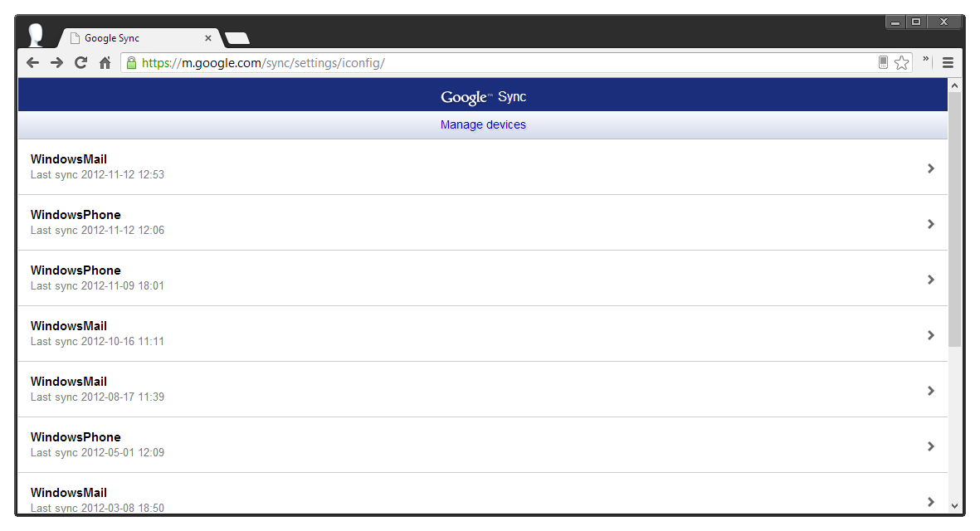
Task: Click the forward navigation arrow
Action: pyautogui.click(x=56, y=63)
